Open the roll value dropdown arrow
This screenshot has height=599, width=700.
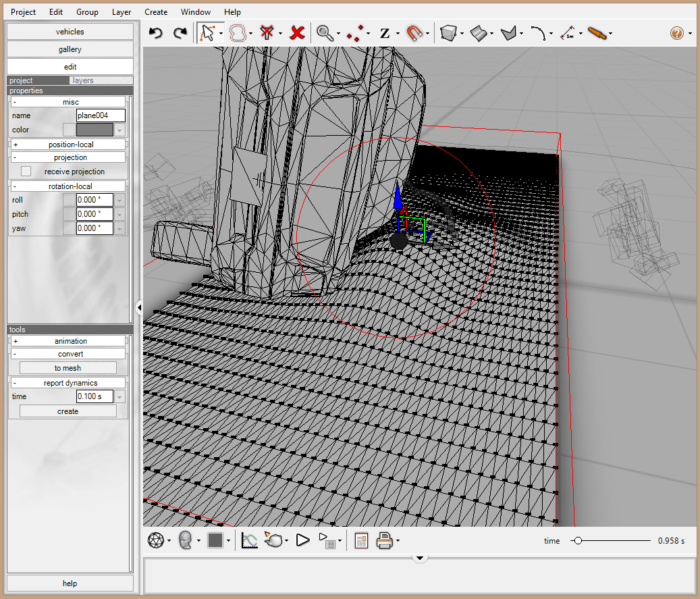click(x=119, y=200)
